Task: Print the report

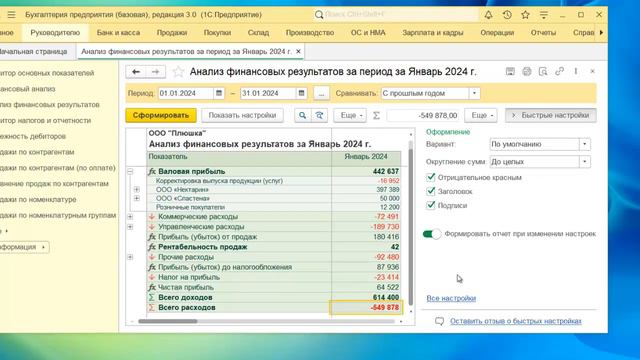Action: click(527, 71)
